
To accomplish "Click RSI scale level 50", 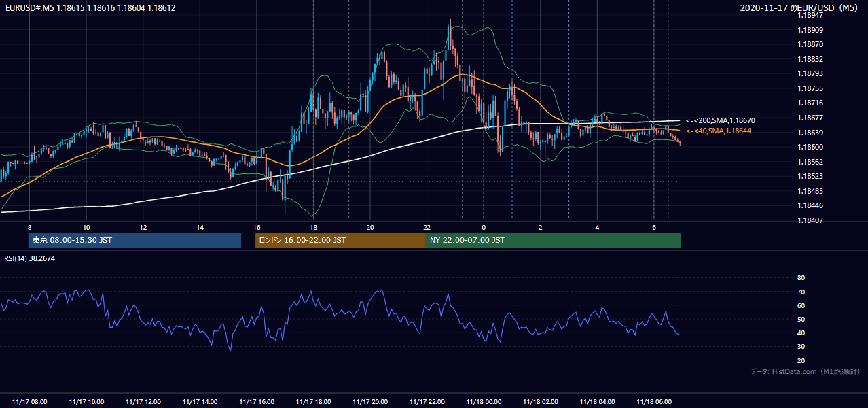I will coord(801,319).
